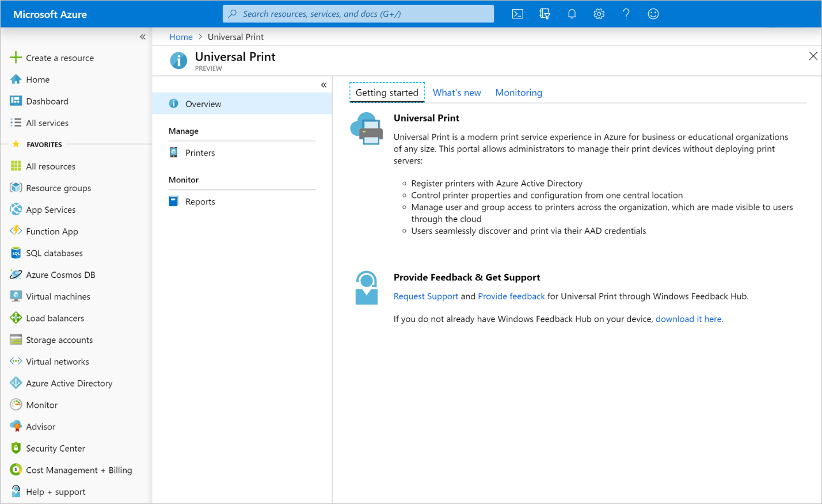Open notifications bell

[572, 14]
